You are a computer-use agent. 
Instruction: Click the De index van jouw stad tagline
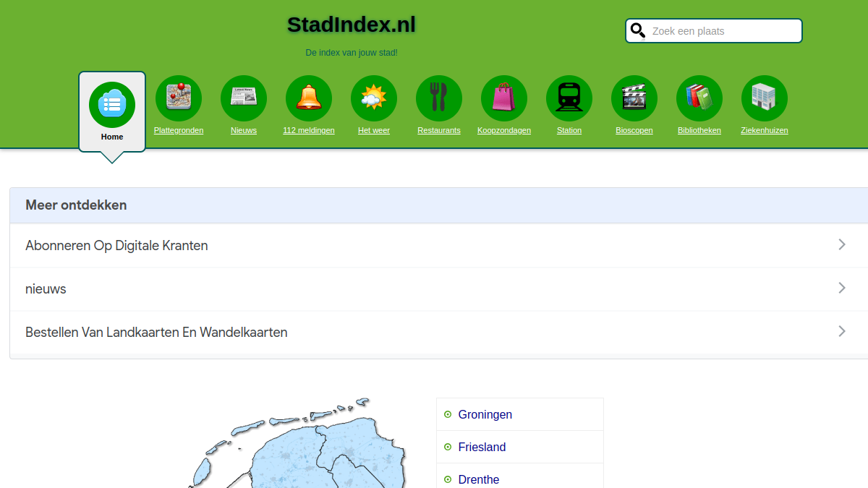[x=352, y=53]
